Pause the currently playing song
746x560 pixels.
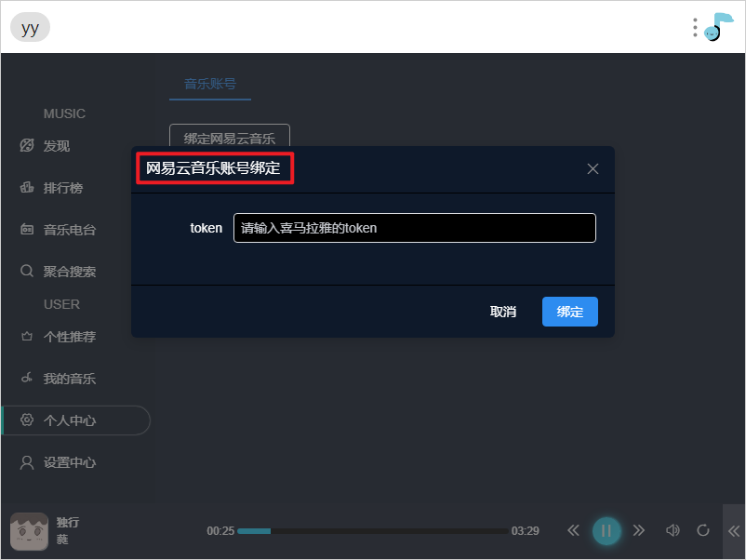pyautogui.click(x=606, y=530)
